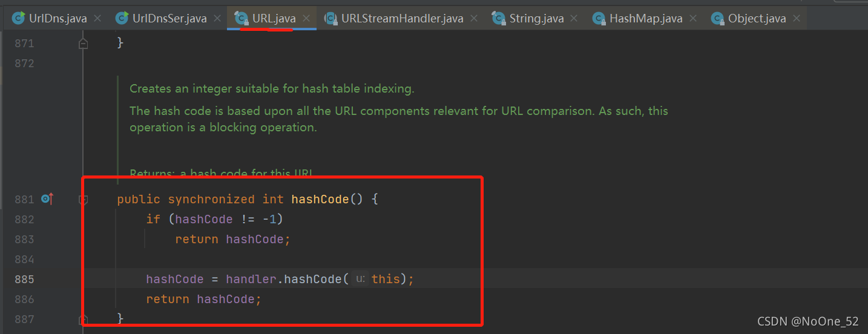Image resolution: width=868 pixels, height=334 pixels.
Task: Click the URL.java locked class icon
Action: point(242,19)
